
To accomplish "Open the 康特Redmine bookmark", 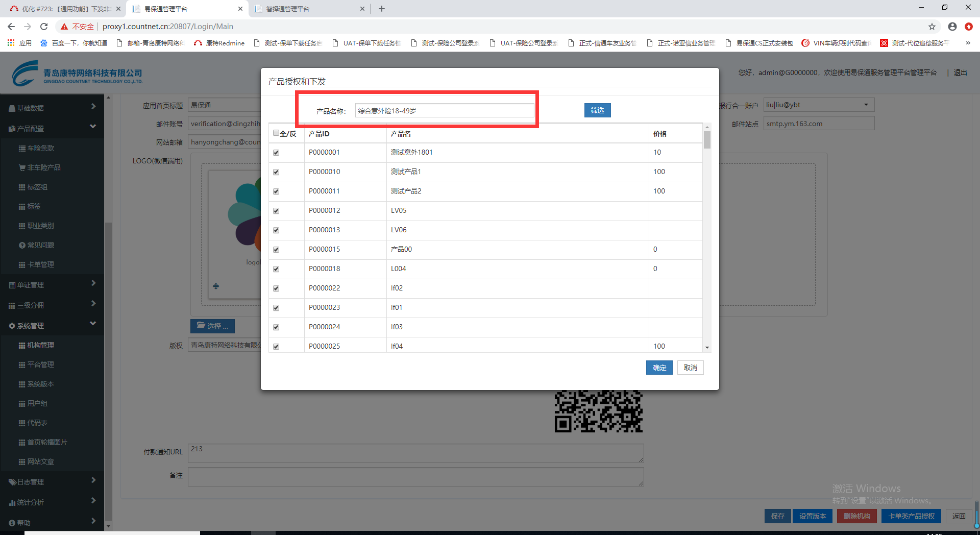I will click(x=219, y=43).
